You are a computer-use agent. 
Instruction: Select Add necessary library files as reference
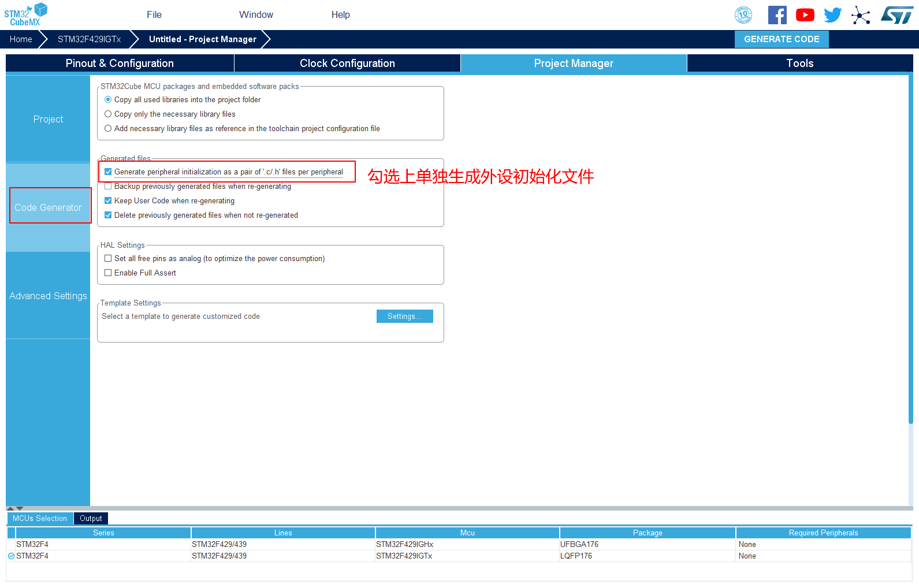coord(108,128)
